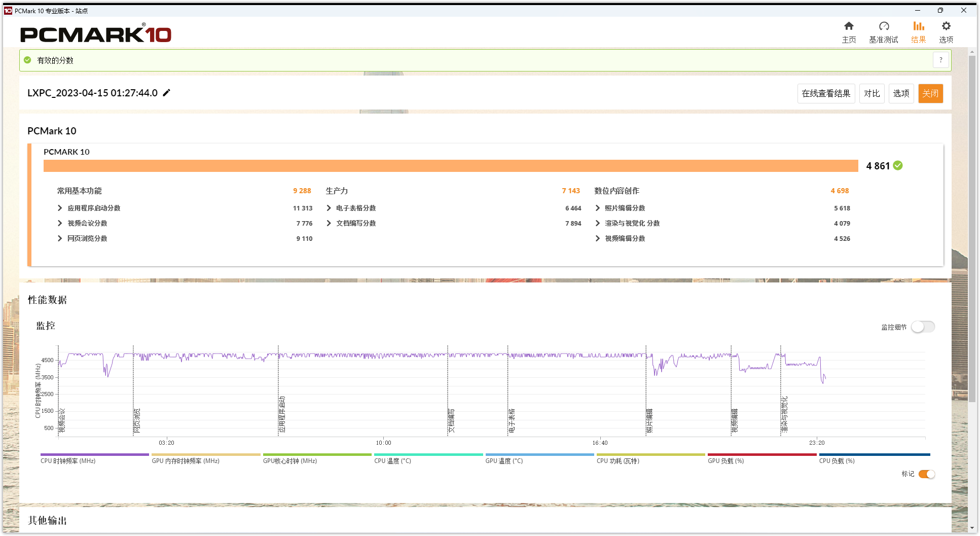The width and height of the screenshot is (980, 536).
Task: Click the green valid score checkmark beside 4 861
Action: (898, 165)
